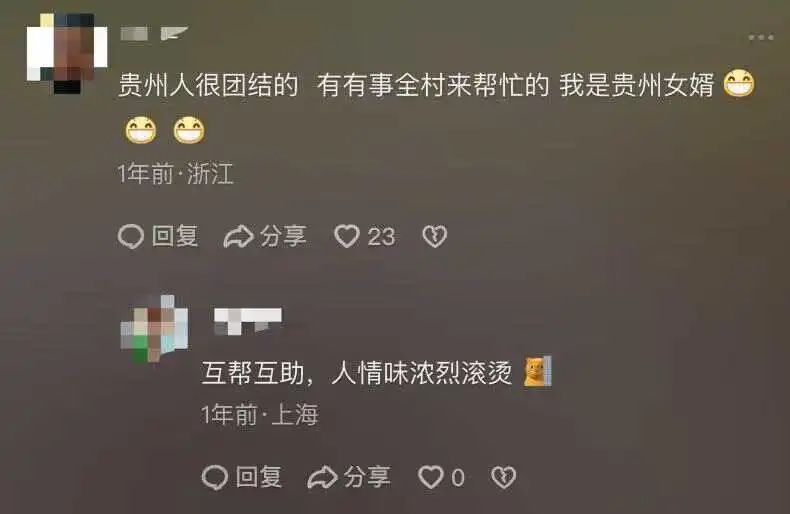The width and height of the screenshot is (790, 514).
Task: Like the comment with 23 likes
Action: (x=347, y=236)
